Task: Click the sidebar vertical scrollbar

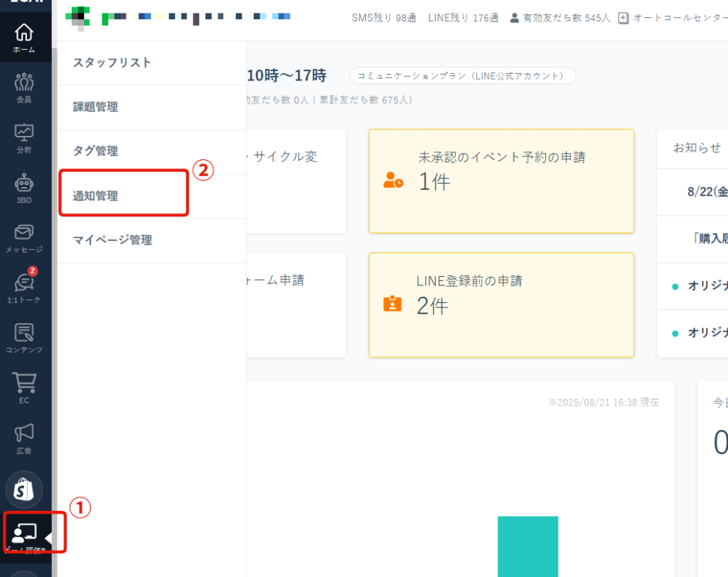Action: (54, 311)
